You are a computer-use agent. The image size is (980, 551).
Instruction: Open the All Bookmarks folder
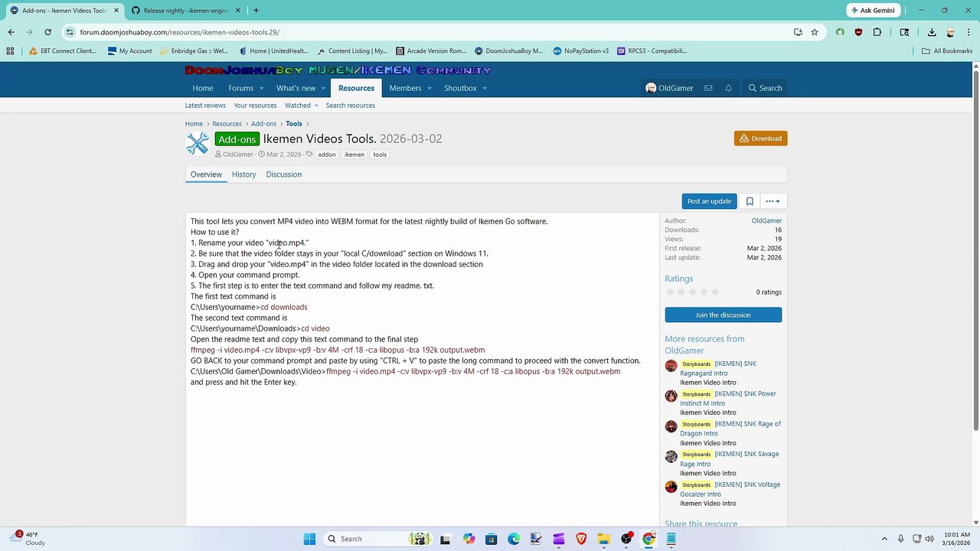(947, 51)
